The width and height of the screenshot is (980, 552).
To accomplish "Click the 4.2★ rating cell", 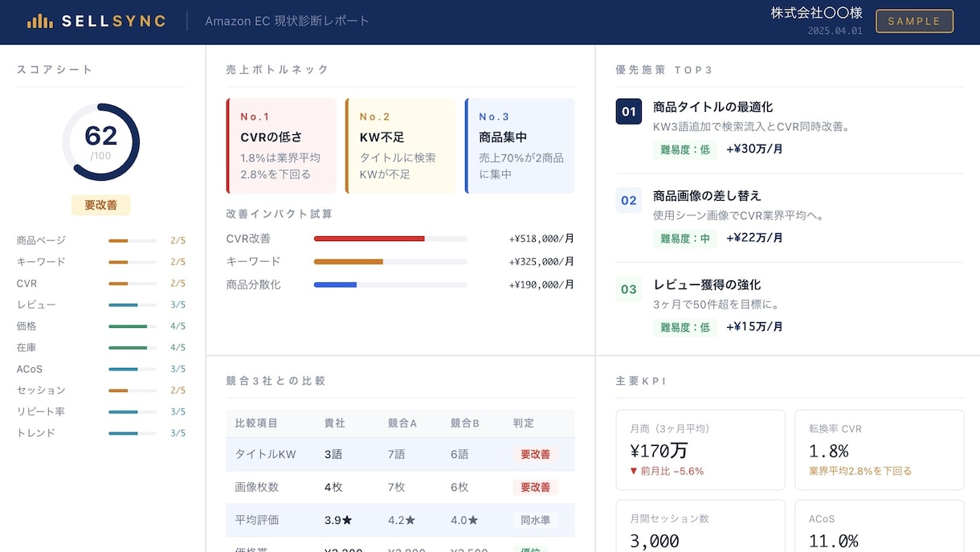I will (x=402, y=520).
